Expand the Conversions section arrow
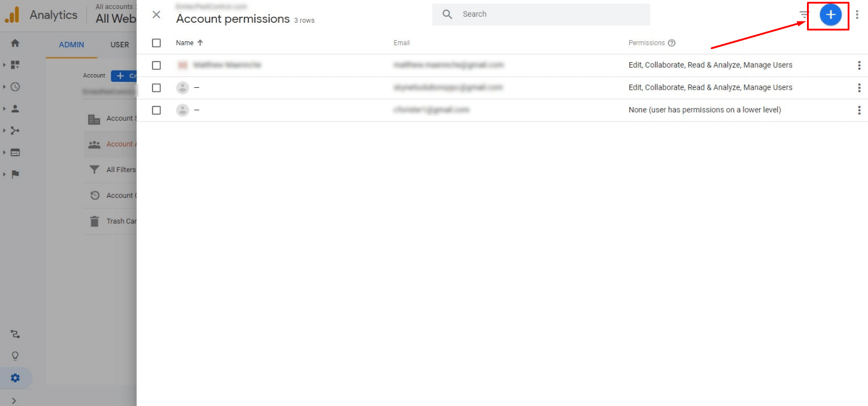Viewport: 868px width, 406px height. [x=4, y=174]
